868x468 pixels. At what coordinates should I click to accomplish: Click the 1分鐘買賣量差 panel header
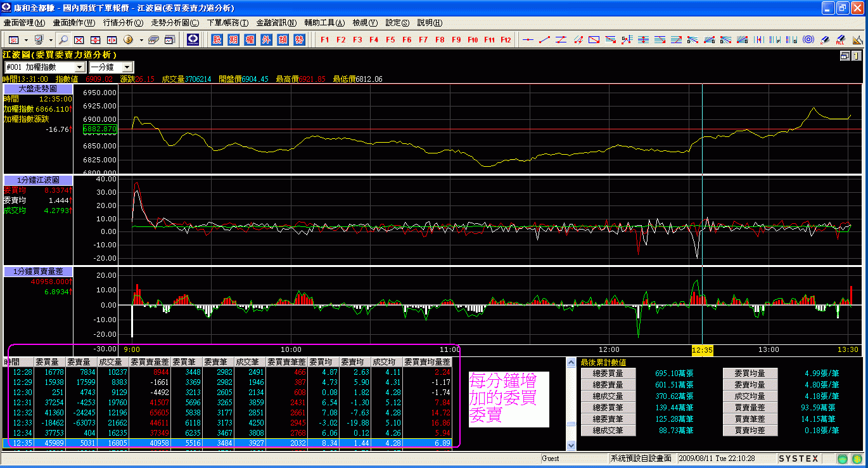[x=38, y=271]
